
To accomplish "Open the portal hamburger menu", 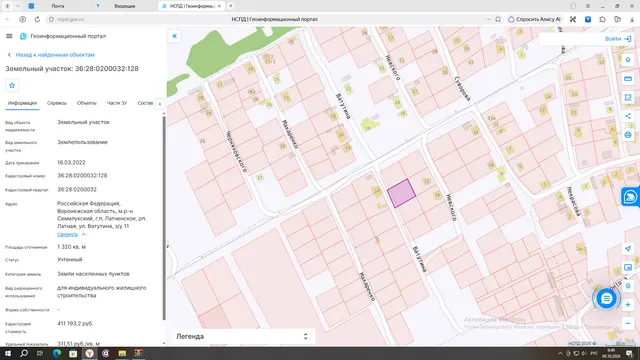I will tap(9, 36).
